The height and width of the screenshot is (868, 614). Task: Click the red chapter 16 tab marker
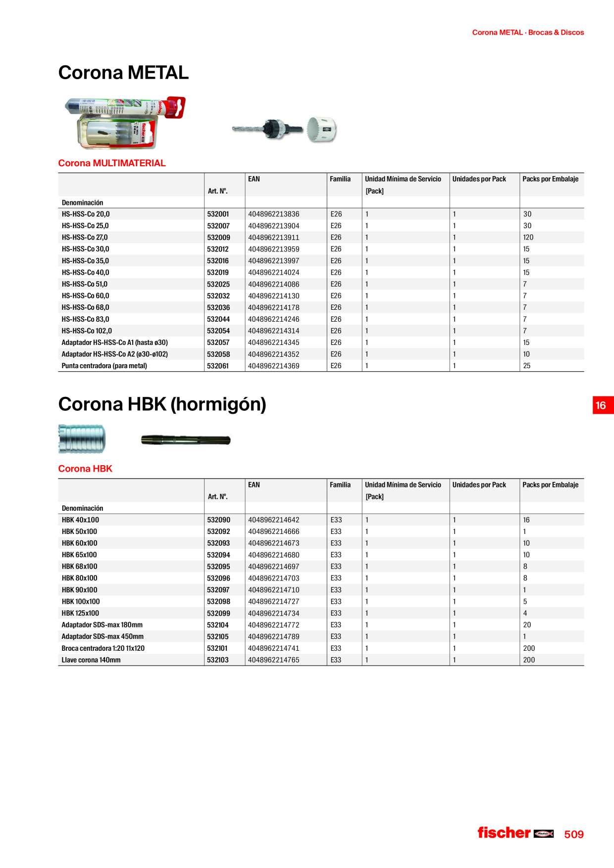click(x=603, y=405)
